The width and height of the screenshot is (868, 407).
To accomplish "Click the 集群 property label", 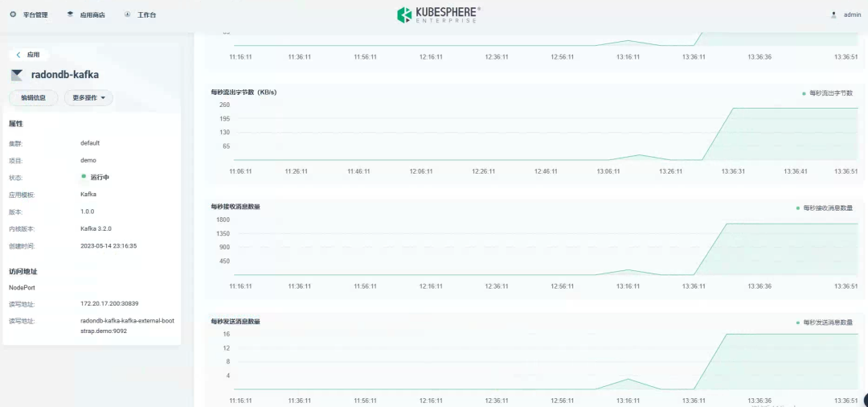I will click(15, 143).
